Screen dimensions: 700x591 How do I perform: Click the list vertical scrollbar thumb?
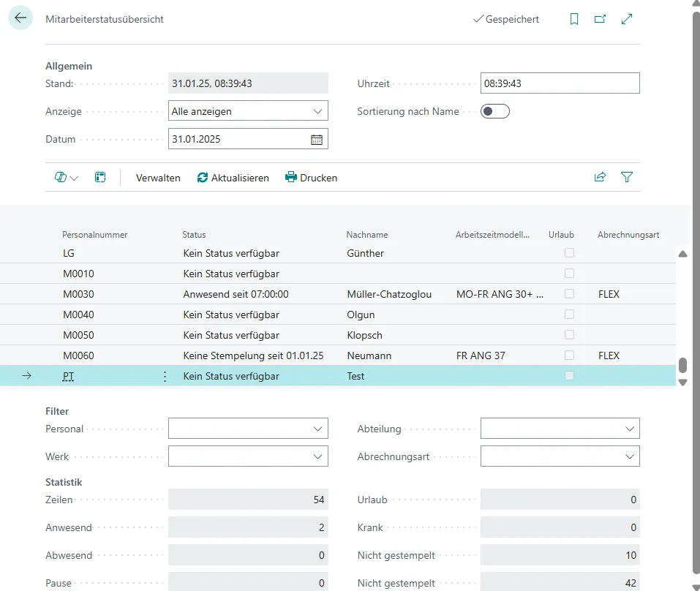click(682, 365)
